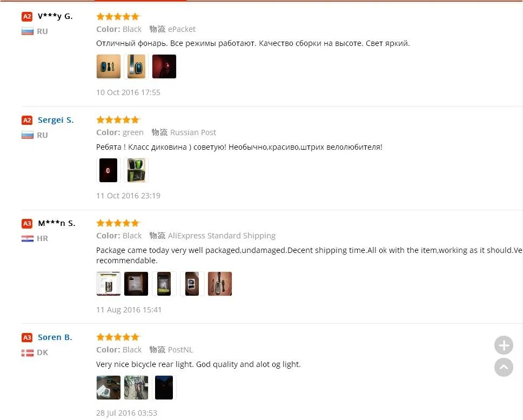
Task: Click the Russian flag under V***y G.
Action: (28, 31)
